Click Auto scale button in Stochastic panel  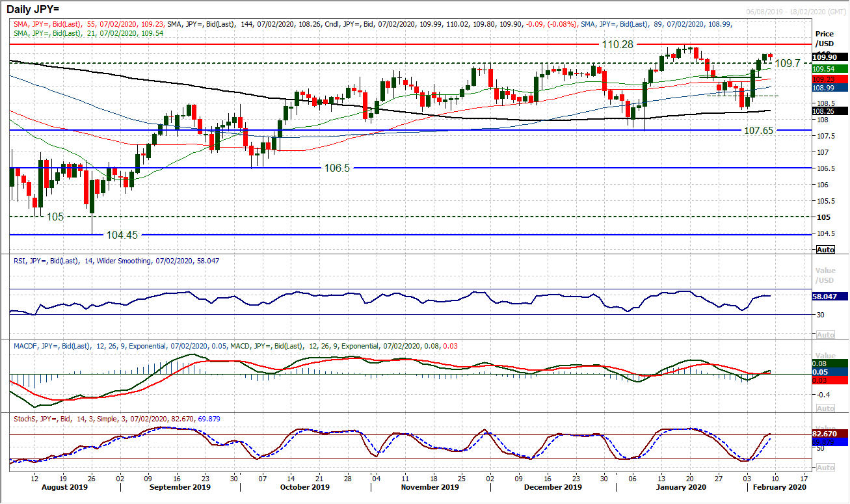[x=825, y=468]
